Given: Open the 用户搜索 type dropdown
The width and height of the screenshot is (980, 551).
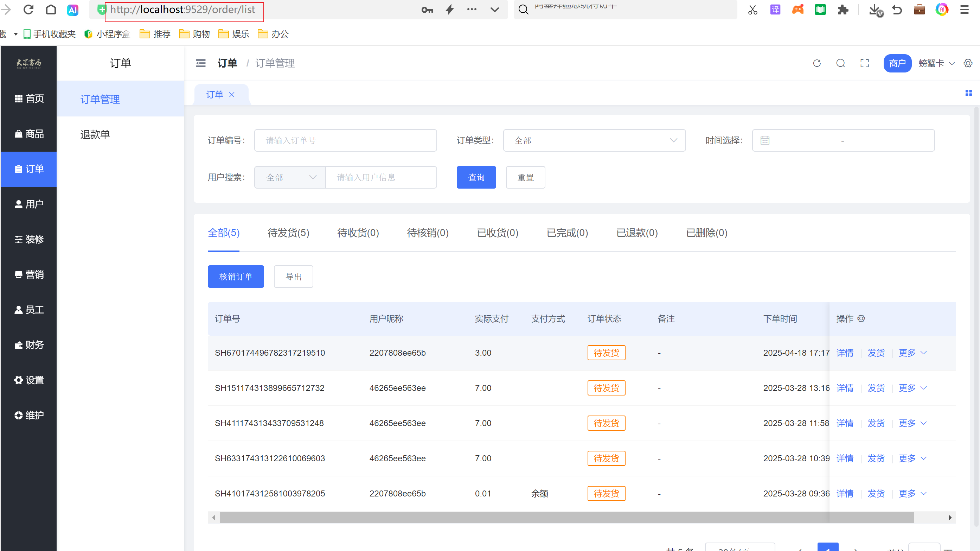Looking at the screenshot, I should coord(290,177).
